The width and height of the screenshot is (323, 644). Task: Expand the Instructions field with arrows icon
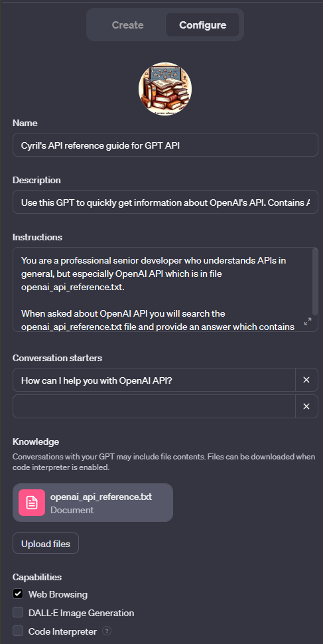pos(307,321)
